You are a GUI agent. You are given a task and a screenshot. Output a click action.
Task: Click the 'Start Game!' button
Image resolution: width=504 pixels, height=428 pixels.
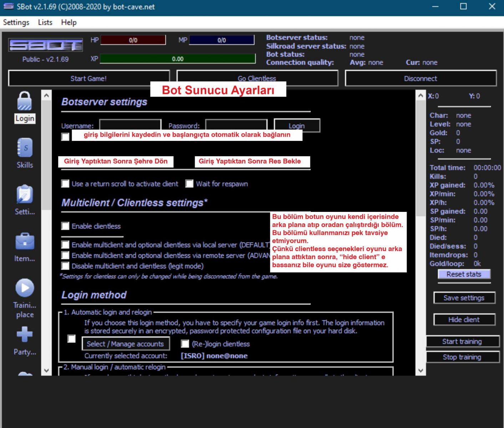tap(88, 78)
